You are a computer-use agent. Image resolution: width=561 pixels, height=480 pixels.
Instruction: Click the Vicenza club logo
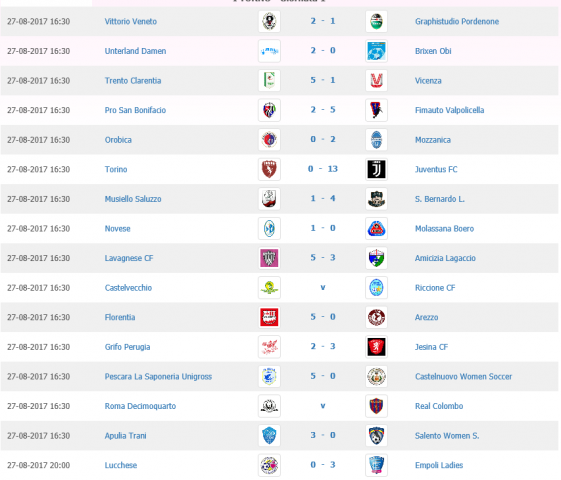(x=376, y=80)
